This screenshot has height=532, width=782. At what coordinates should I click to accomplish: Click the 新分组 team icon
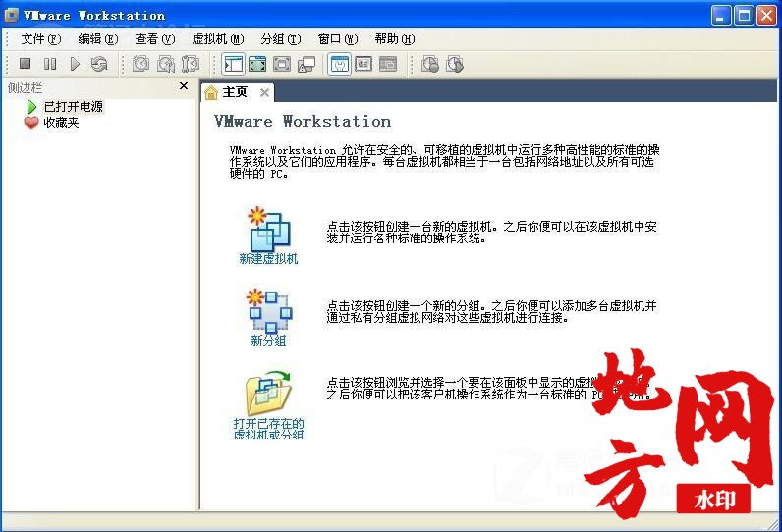pyautogui.click(x=269, y=311)
